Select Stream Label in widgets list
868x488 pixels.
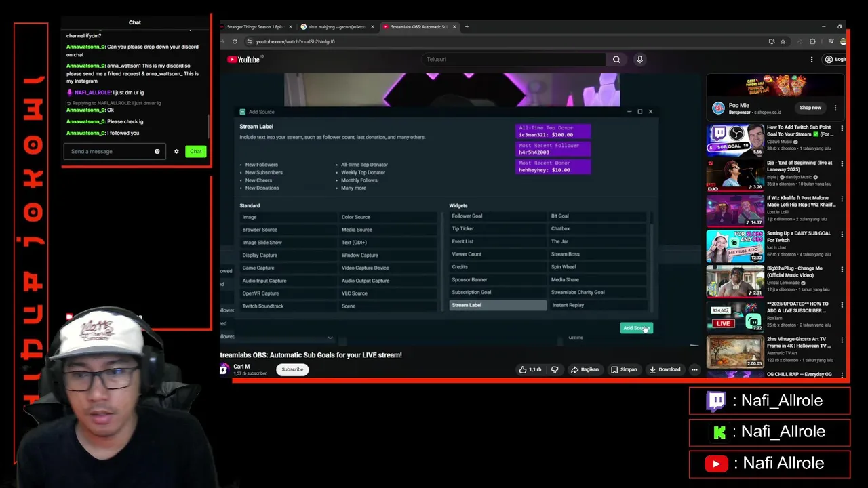(x=498, y=305)
